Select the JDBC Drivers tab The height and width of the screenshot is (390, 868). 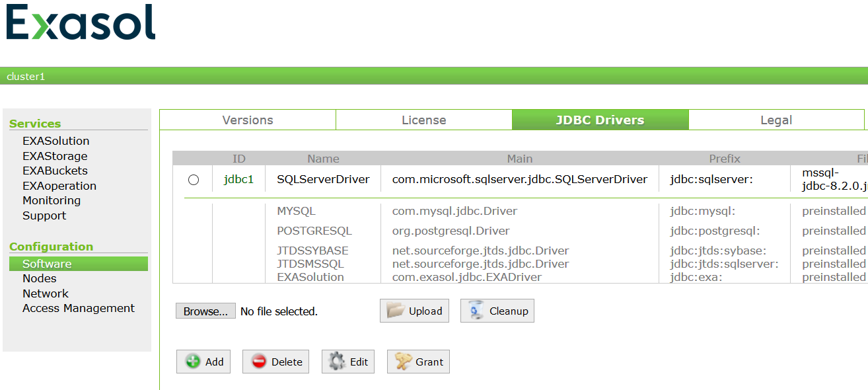pyautogui.click(x=600, y=120)
